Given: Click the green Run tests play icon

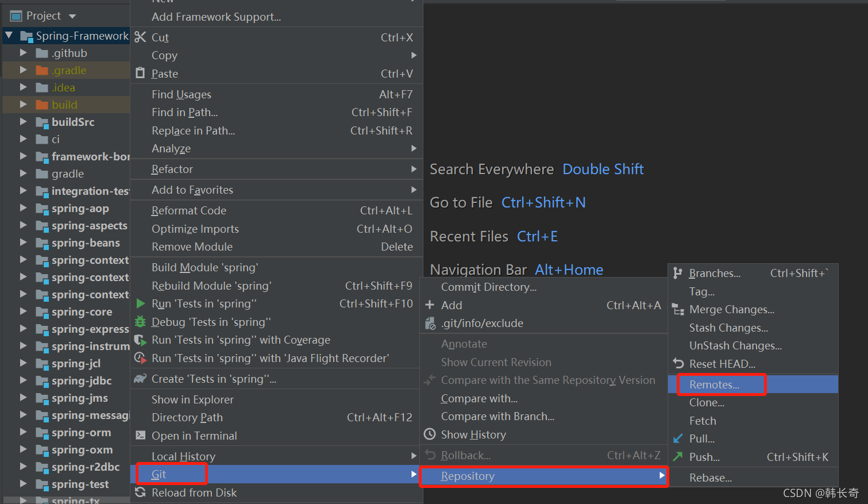Looking at the screenshot, I should pyautogui.click(x=141, y=303).
